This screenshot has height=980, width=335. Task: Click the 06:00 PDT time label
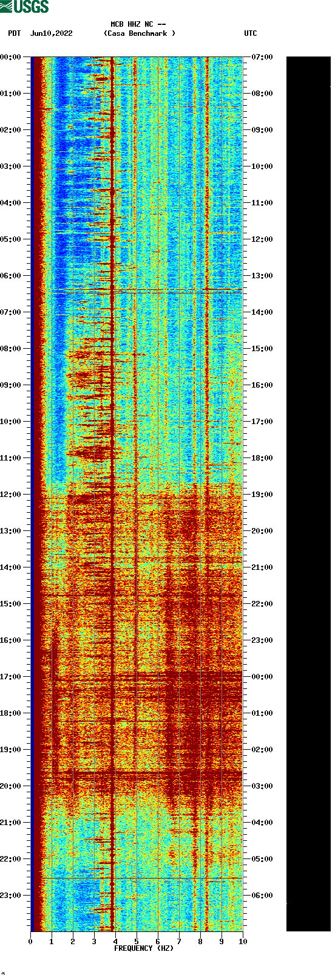point(11,276)
